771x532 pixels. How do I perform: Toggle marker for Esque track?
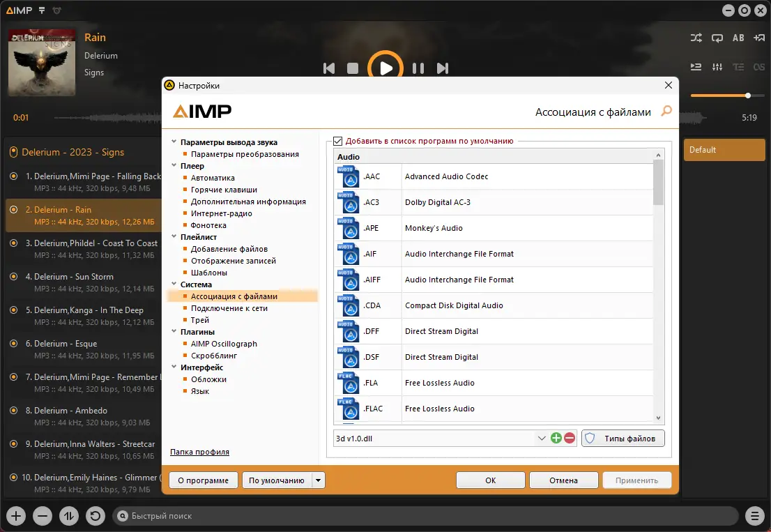tap(14, 343)
